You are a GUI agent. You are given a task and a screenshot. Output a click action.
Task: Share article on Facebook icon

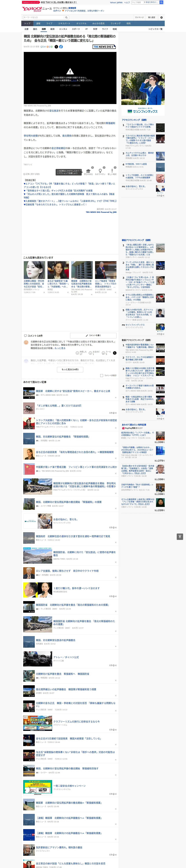(x=61, y=47)
